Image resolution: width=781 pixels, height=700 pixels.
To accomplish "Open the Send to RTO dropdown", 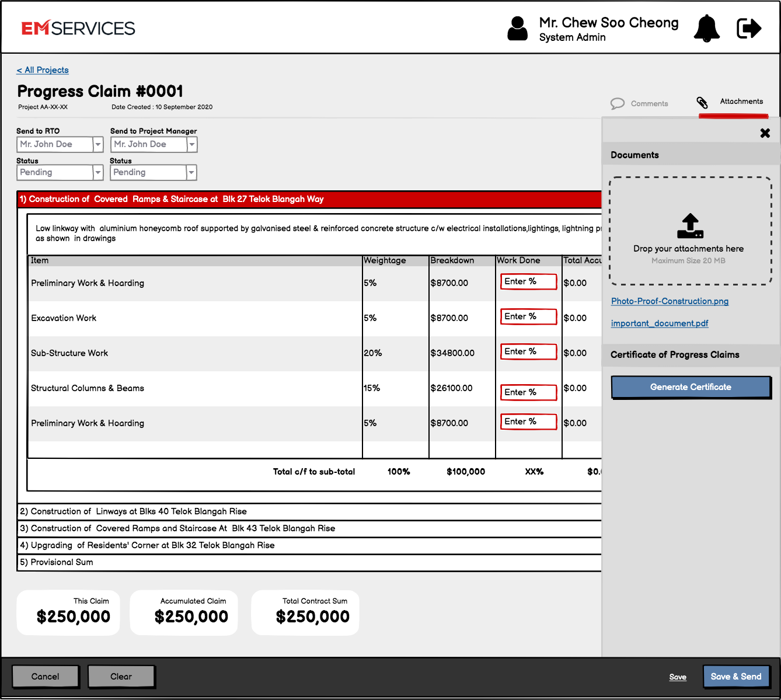I will [60, 144].
